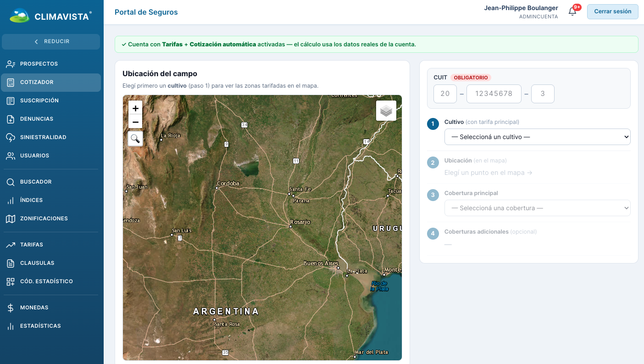Open the map search magnifier tool
644x364 pixels.
pos(135,138)
